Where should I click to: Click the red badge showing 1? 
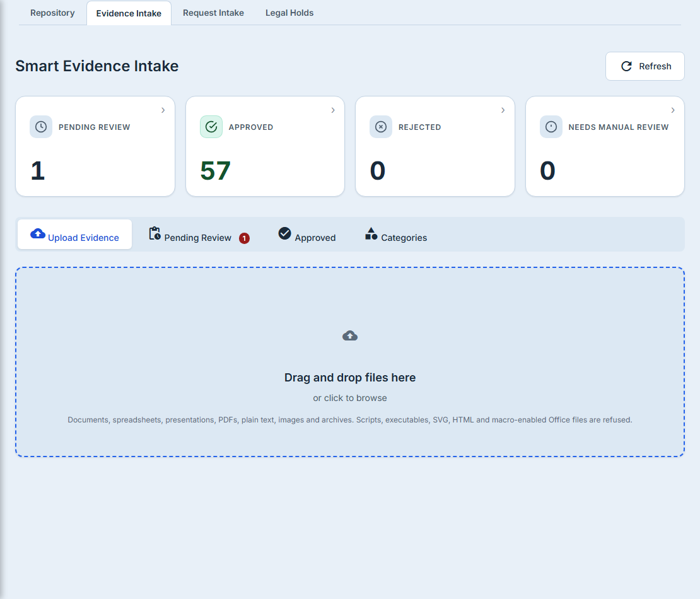tap(244, 238)
